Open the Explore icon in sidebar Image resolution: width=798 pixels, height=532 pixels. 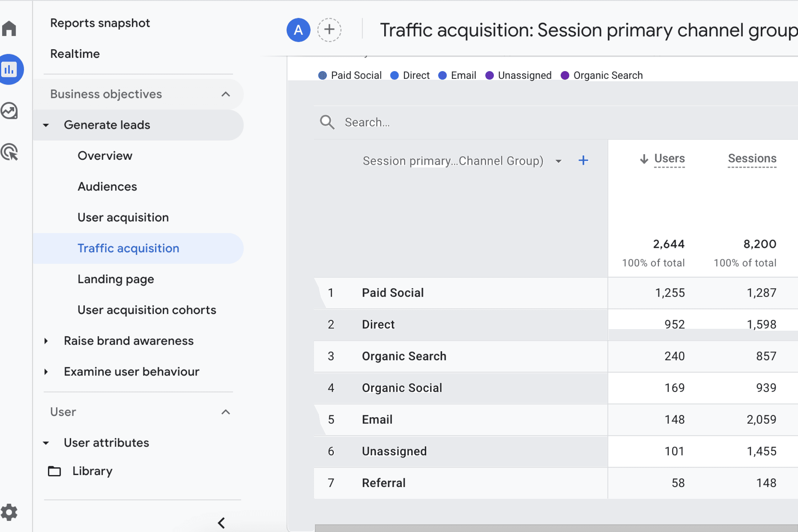9,111
